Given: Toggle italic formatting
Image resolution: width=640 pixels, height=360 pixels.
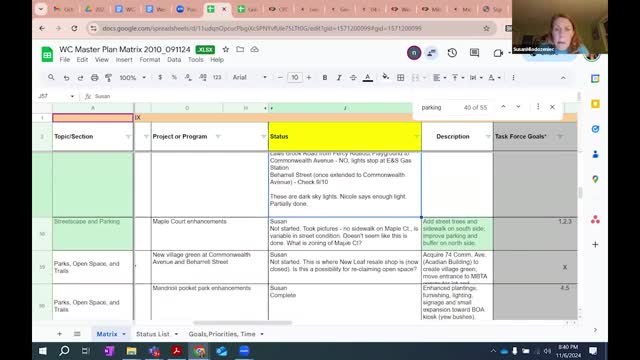Looking at the screenshot, I should pyautogui.click(x=339, y=78).
